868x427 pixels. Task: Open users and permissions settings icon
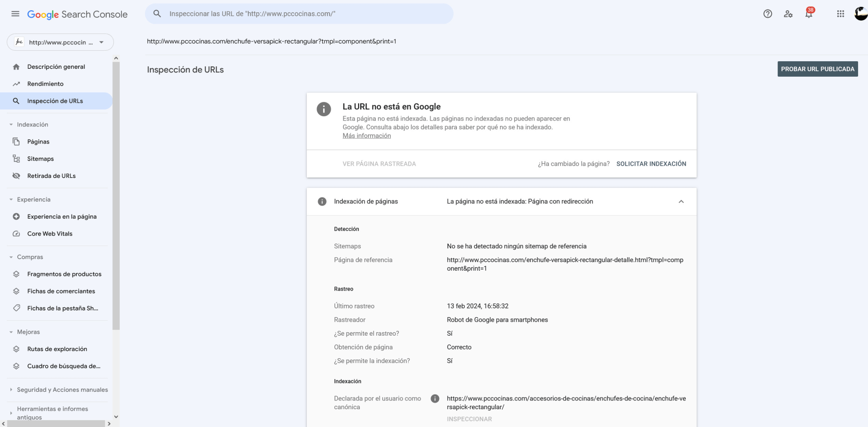788,14
